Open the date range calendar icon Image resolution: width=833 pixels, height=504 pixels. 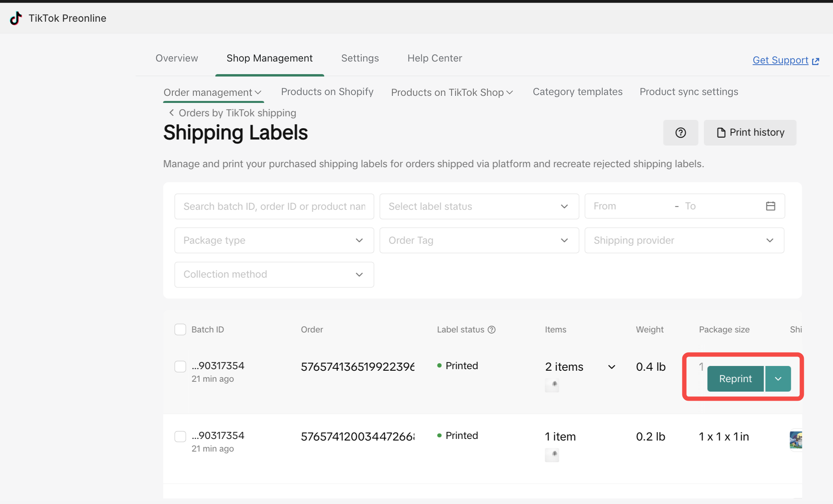pos(770,206)
